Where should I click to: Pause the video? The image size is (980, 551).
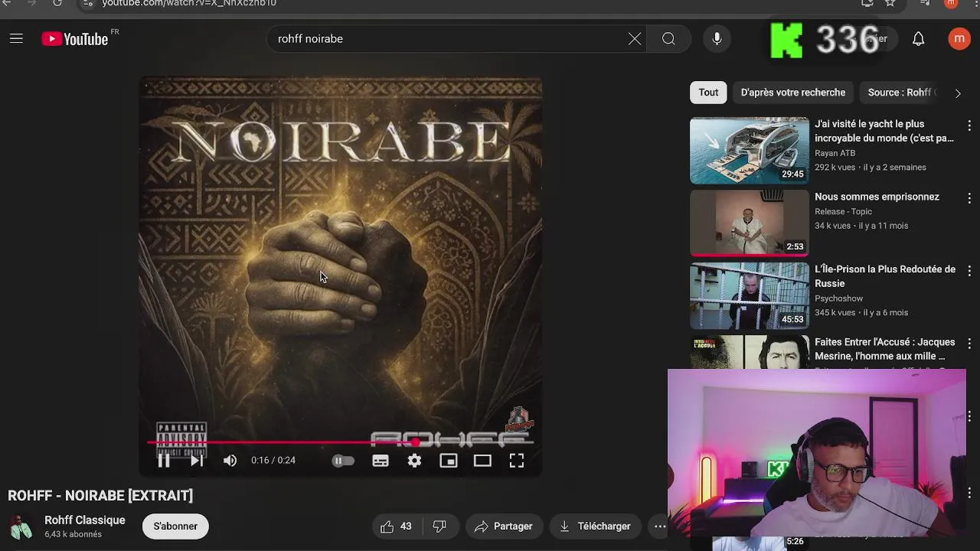click(164, 460)
